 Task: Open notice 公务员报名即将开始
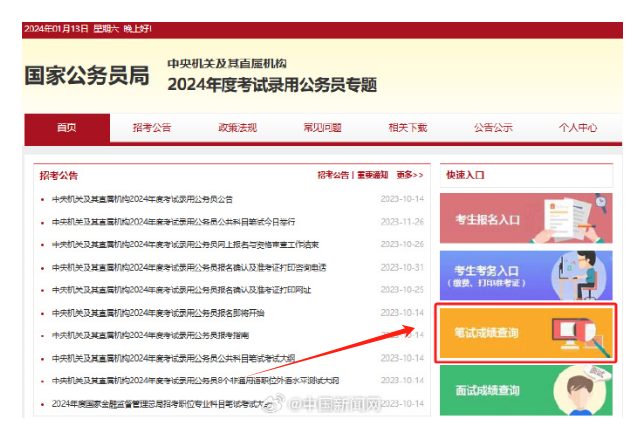[x=158, y=313]
